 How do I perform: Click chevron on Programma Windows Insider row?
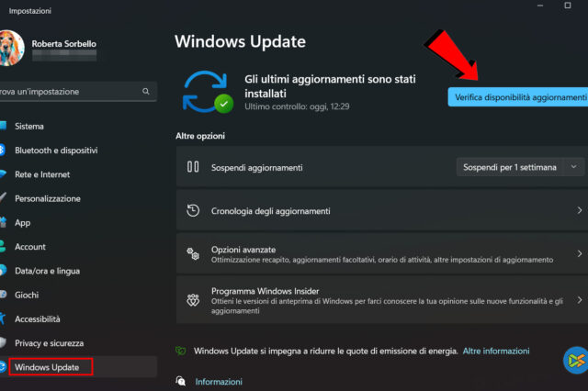pyautogui.click(x=580, y=300)
